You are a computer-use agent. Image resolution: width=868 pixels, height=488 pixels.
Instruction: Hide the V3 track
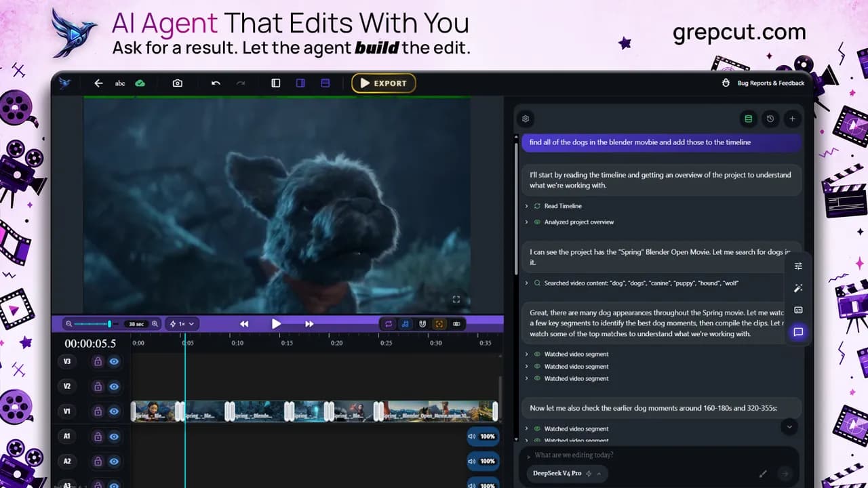(114, 362)
